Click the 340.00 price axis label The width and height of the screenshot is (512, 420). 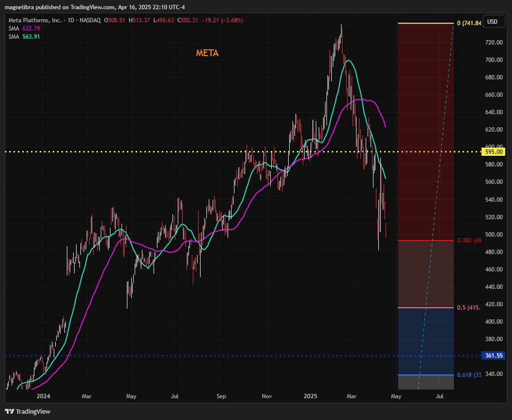pyautogui.click(x=494, y=374)
